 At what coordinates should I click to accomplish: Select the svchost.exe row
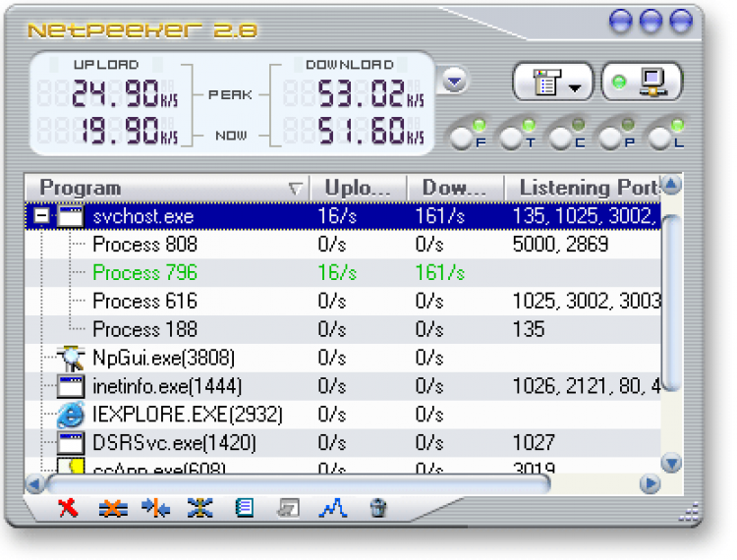[343, 216]
